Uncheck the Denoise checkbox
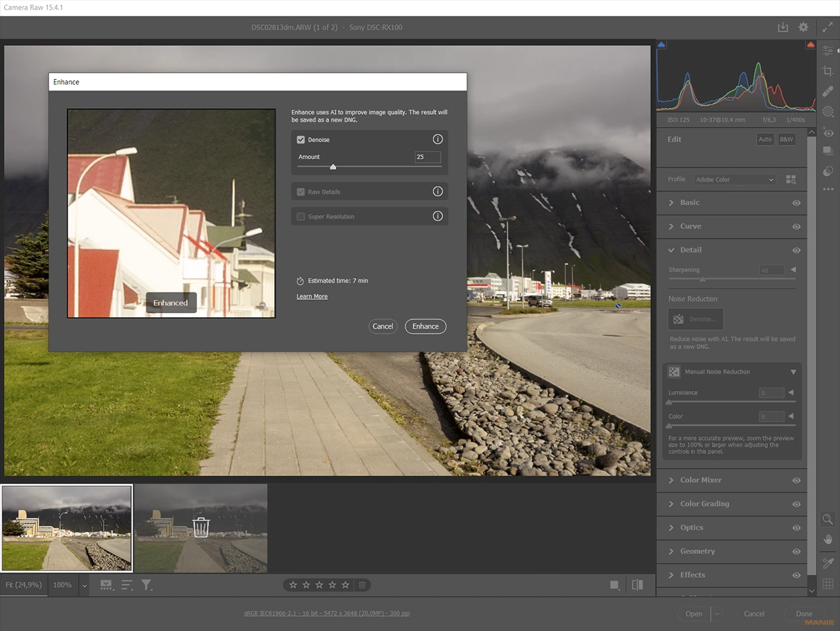840x631 pixels. coord(300,139)
